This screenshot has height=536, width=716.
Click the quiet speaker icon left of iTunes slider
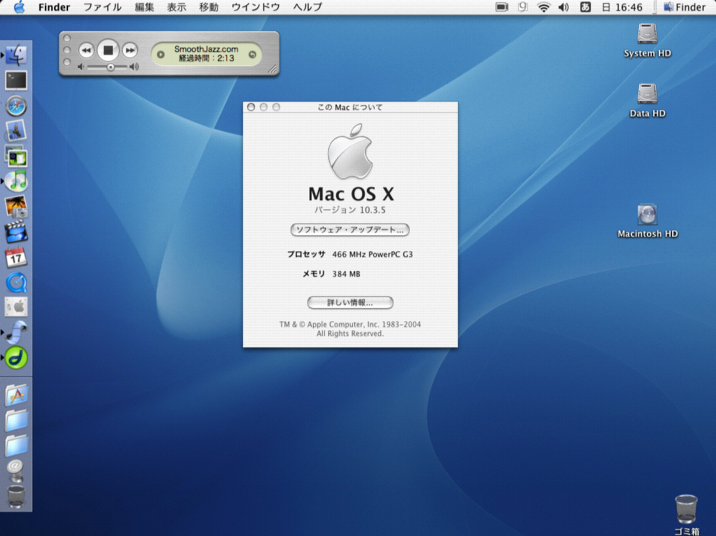coord(81,67)
